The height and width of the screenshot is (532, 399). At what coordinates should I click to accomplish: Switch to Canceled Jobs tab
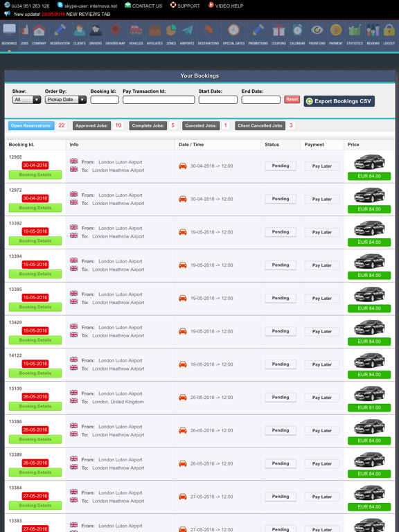(201, 125)
